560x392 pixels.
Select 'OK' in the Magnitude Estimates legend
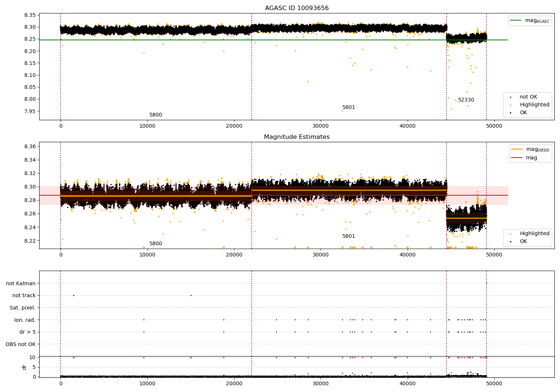pos(523,242)
